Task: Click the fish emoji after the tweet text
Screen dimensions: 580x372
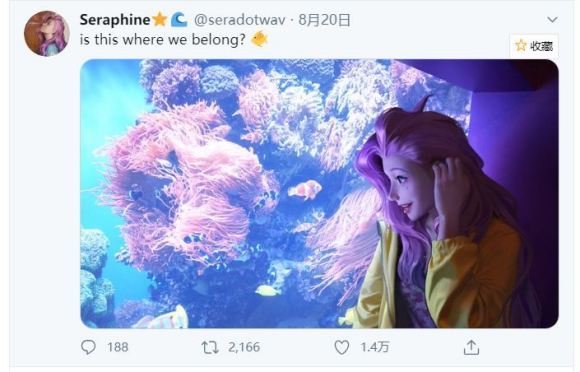Action: (259, 39)
